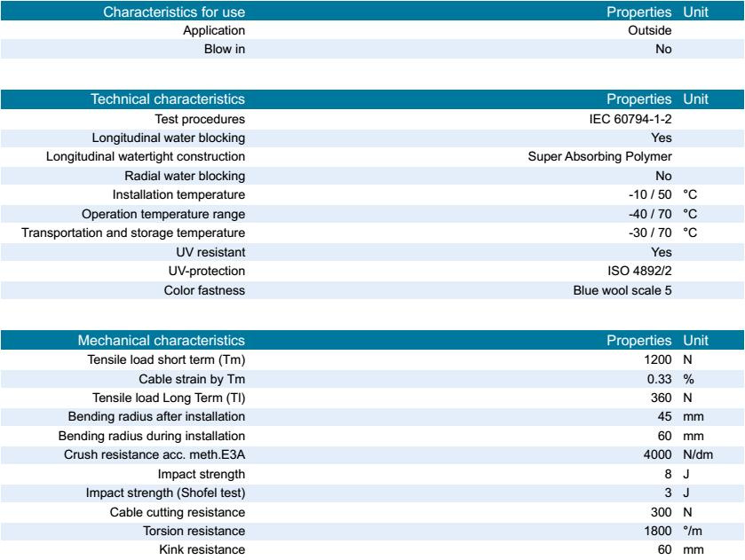The width and height of the screenshot is (745, 560).
Task: Select 'Operation temperature range' label
Action: coord(163,214)
